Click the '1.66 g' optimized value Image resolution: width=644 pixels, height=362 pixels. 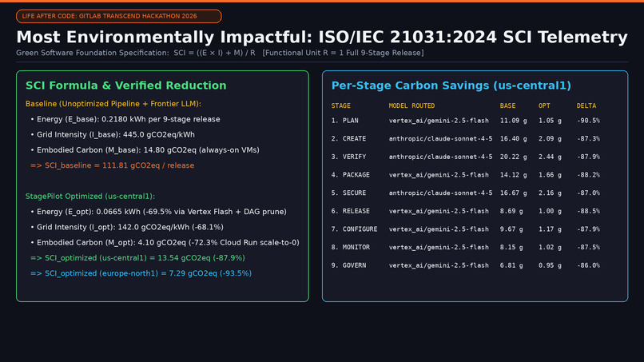[550, 175]
